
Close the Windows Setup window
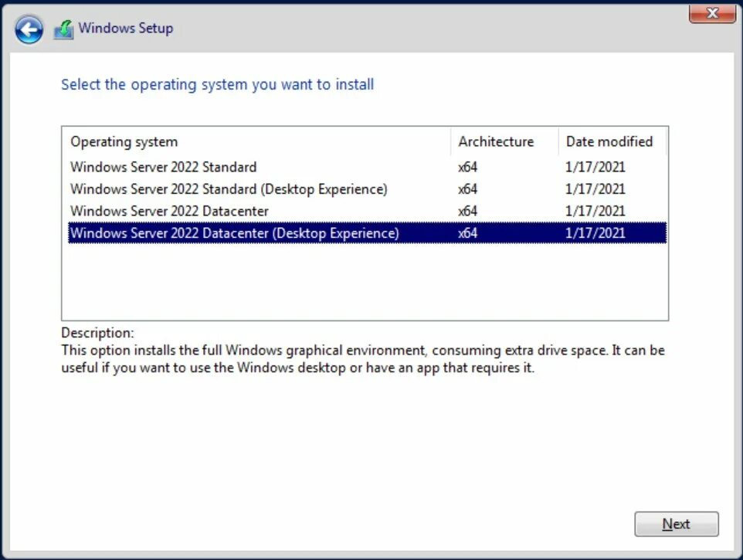711,13
